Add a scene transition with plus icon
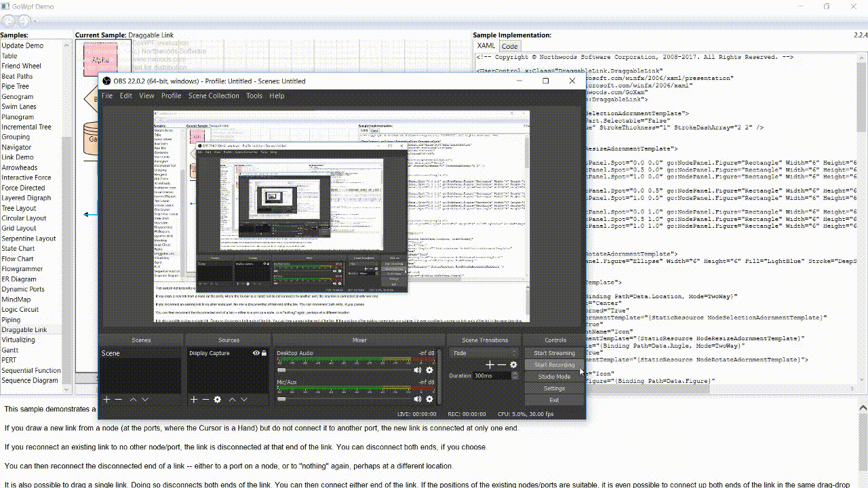 coord(490,365)
